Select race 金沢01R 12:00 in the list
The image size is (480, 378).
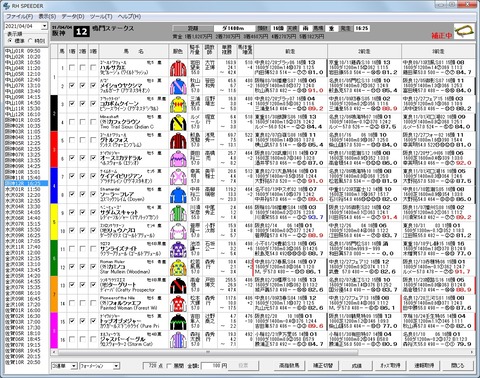[23, 252]
